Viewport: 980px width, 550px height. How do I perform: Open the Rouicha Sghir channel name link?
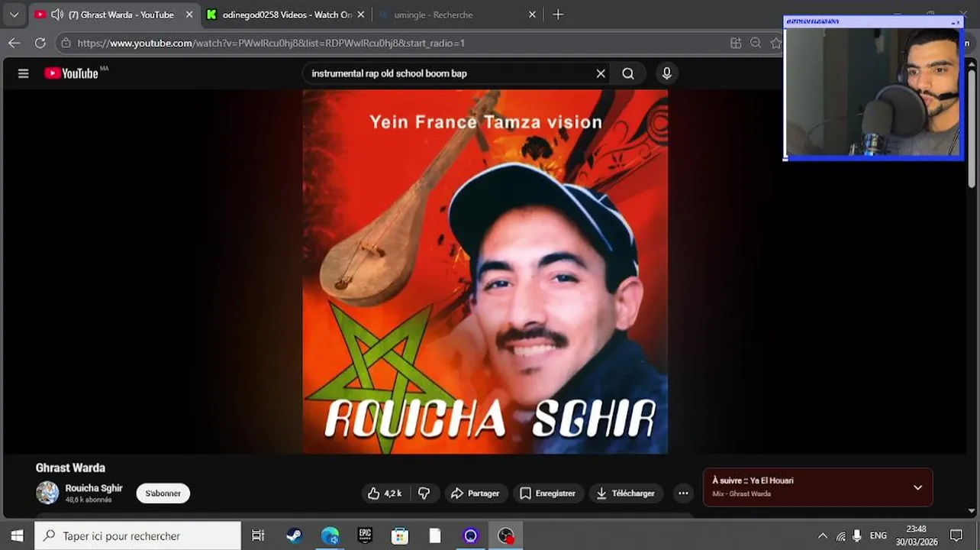pyautogui.click(x=94, y=488)
